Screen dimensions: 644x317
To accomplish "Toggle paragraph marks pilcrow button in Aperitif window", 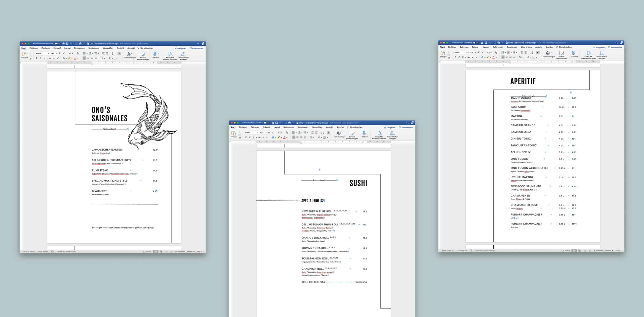I will pos(538,53).
